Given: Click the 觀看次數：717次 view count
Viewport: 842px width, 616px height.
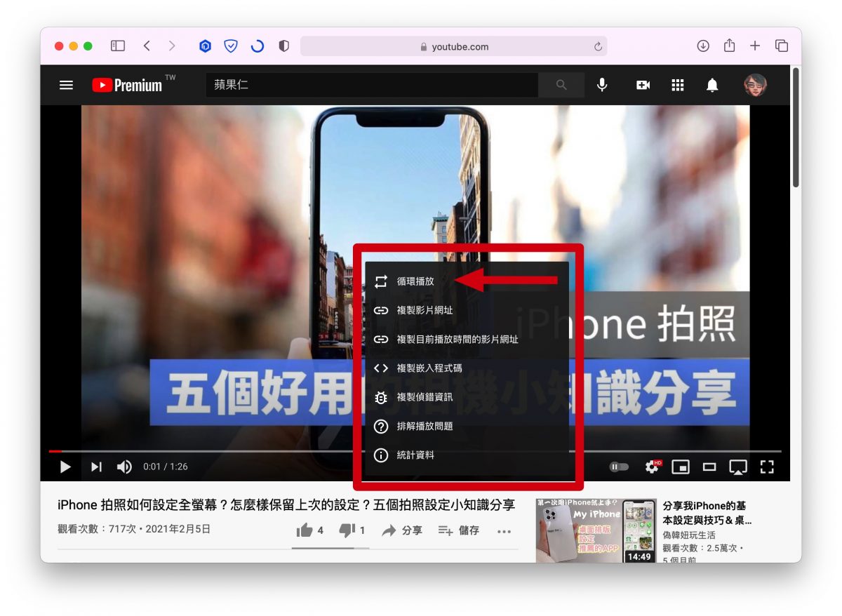Looking at the screenshot, I should coord(97,529).
